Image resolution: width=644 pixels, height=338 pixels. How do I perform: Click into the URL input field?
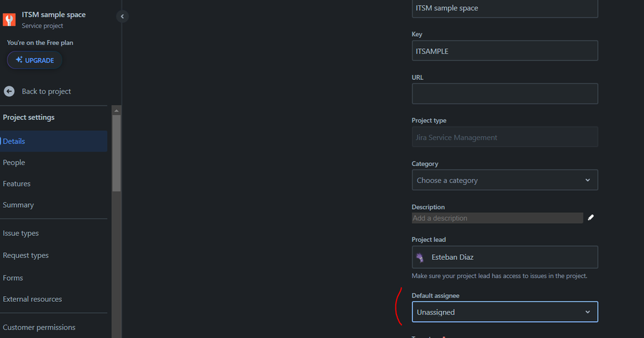505,94
